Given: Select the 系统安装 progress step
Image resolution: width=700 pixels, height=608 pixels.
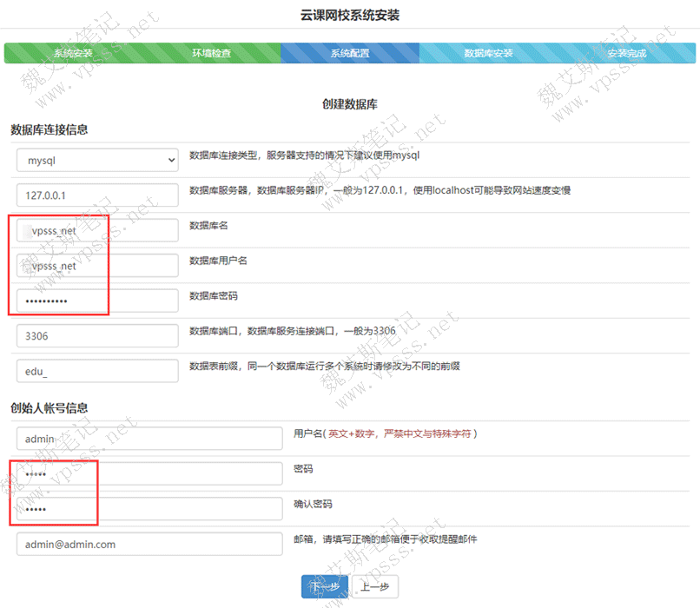Looking at the screenshot, I should pyautogui.click(x=73, y=53).
